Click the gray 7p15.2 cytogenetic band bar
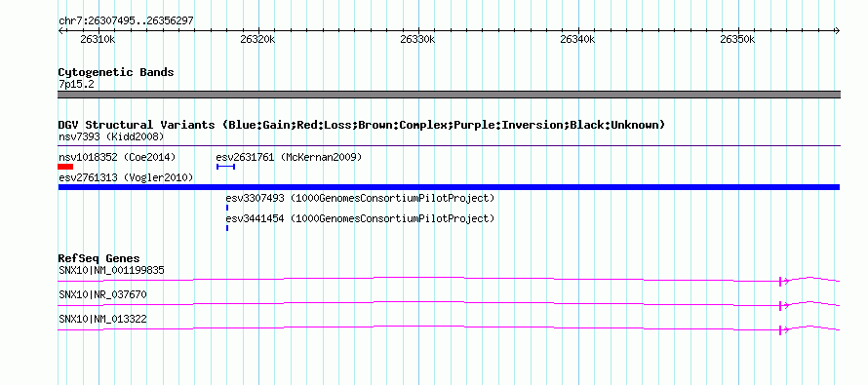Image resolution: width=868 pixels, height=385 pixels. click(x=449, y=95)
